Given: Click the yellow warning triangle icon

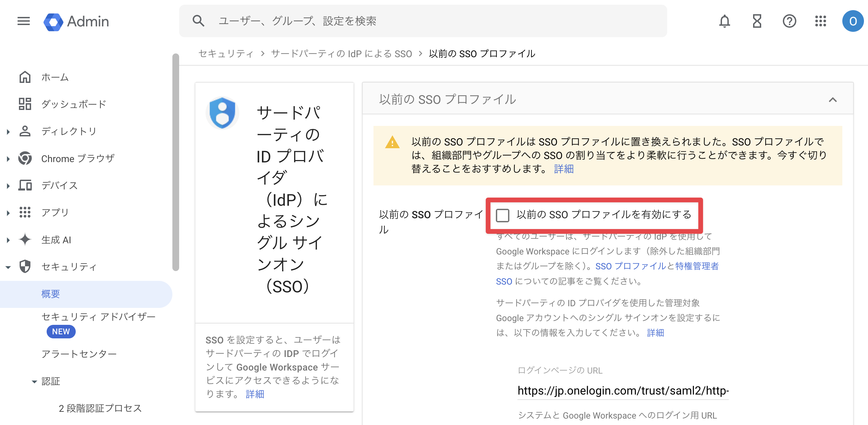Looking at the screenshot, I should [392, 142].
